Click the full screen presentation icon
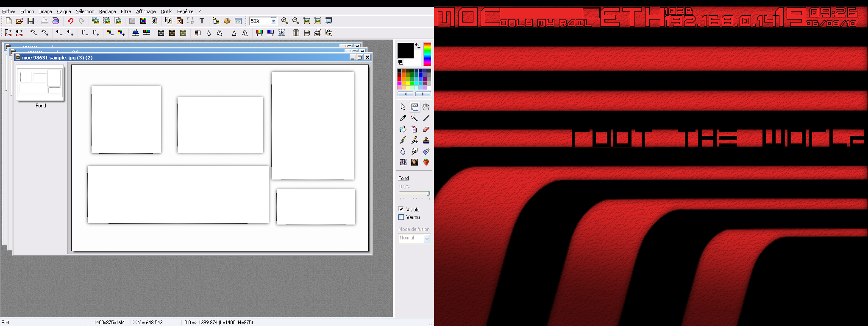This screenshot has width=868, height=326. pyautogui.click(x=329, y=21)
